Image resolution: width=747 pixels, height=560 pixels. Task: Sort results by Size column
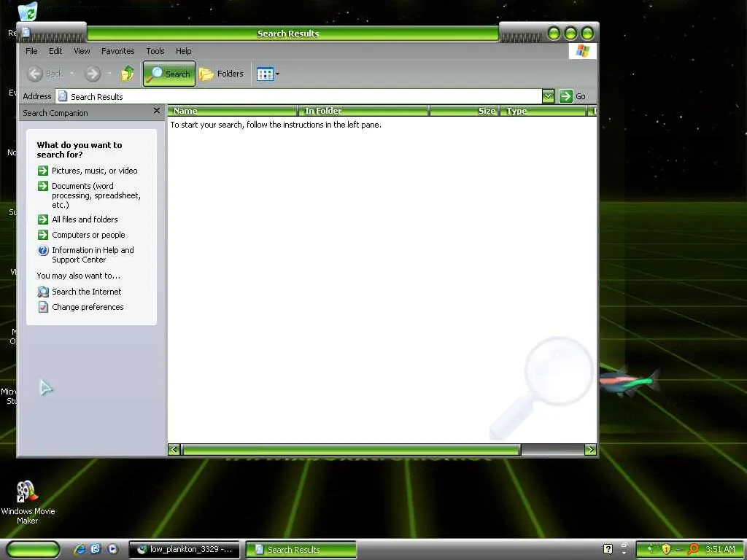click(x=464, y=111)
